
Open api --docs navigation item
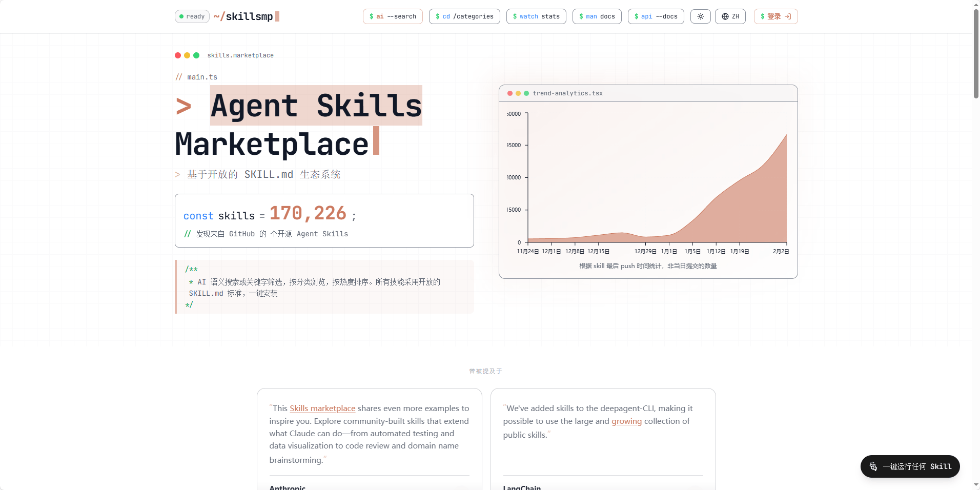656,16
